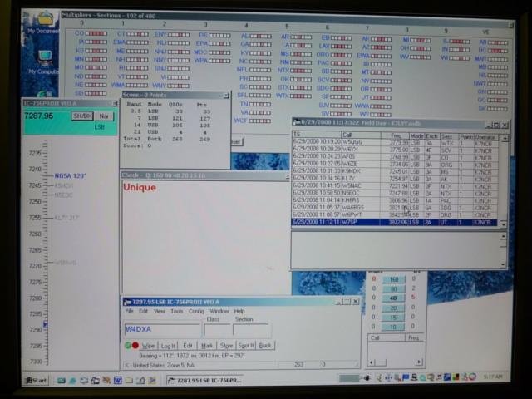Click the red indicator dot beside Wipe
This screenshot has height=399, width=532.
pyautogui.click(x=135, y=345)
